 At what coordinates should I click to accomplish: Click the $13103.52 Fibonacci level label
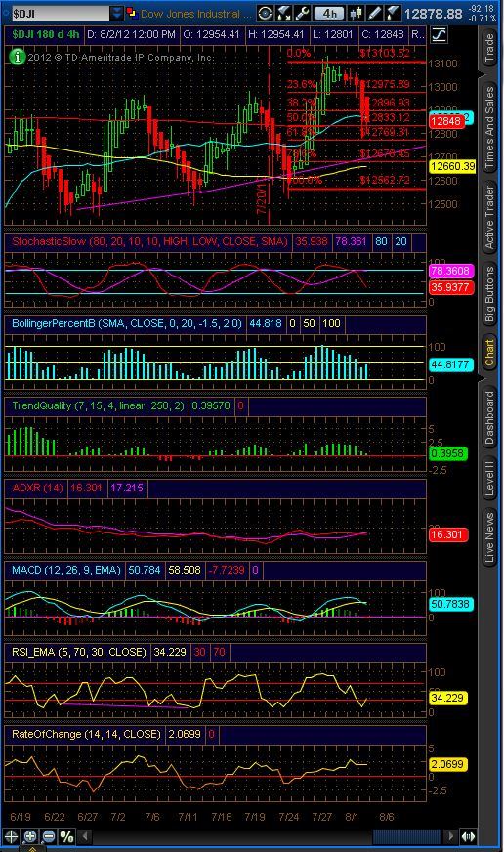pyautogui.click(x=384, y=53)
